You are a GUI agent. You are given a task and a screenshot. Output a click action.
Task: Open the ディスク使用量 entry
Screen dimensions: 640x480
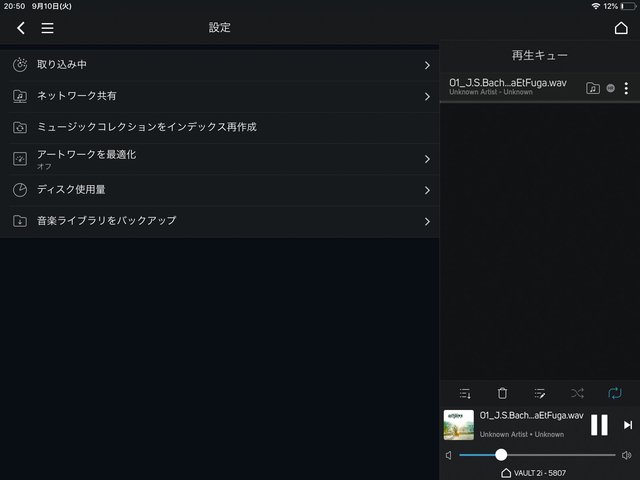[x=220, y=190]
